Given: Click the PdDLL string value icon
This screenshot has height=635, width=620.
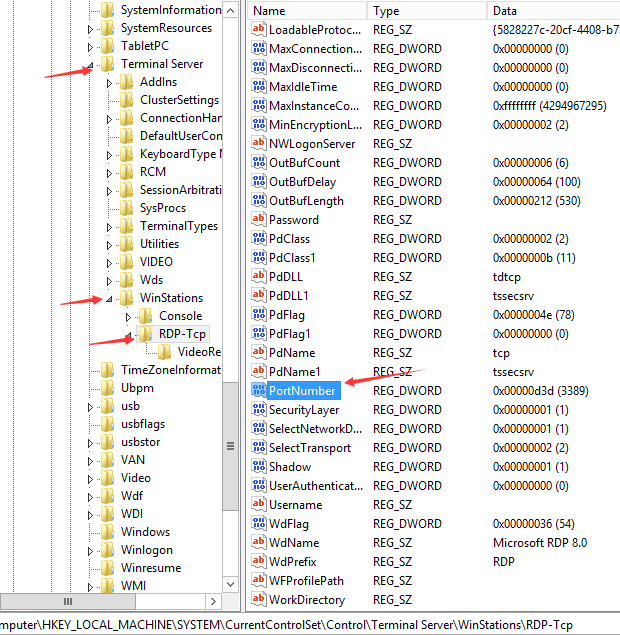Looking at the screenshot, I should (x=258, y=276).
